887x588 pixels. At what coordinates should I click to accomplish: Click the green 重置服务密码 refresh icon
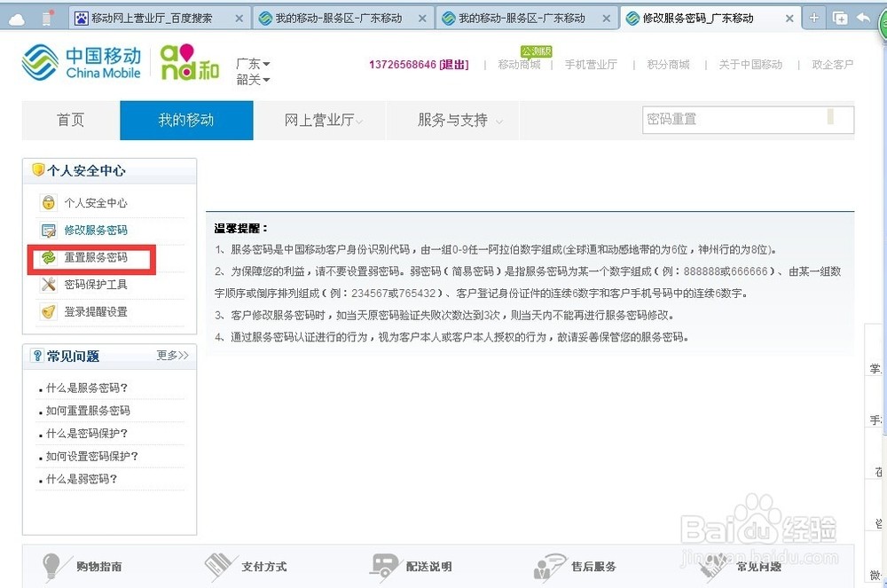coord(48,258)
